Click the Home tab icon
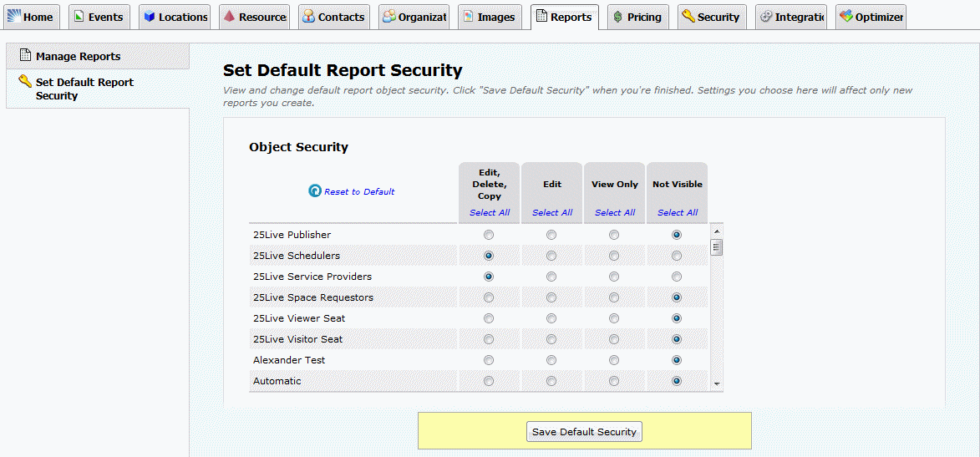Image resolution: width=980 pixels, height=457 pixels. [13, 16]
